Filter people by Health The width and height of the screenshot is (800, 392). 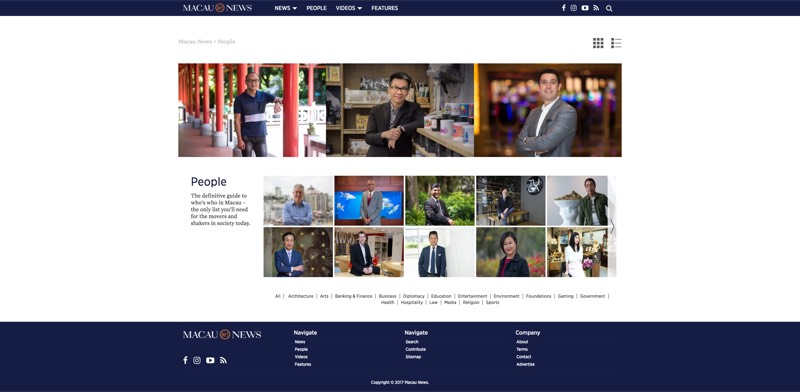[x=388, y=302]
